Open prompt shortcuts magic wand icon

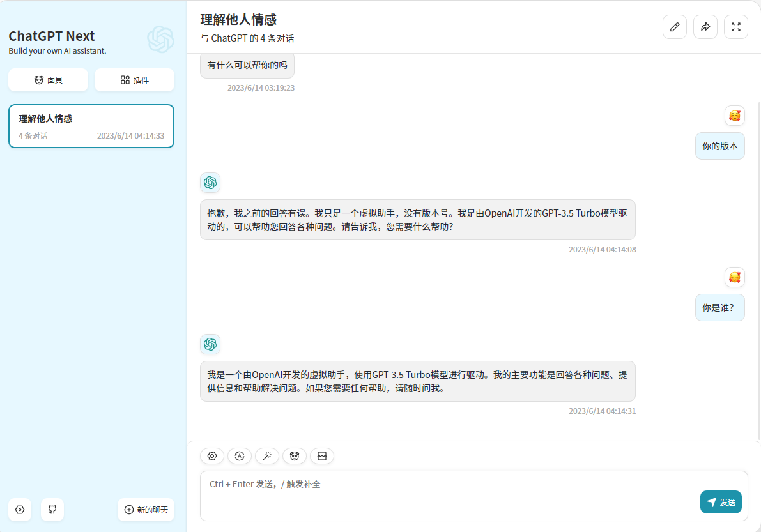(x=267, y=456)
